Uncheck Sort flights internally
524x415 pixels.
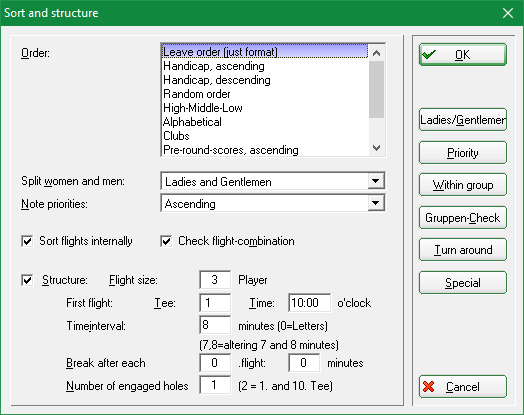pyautogui.click(x=27, y=241)
